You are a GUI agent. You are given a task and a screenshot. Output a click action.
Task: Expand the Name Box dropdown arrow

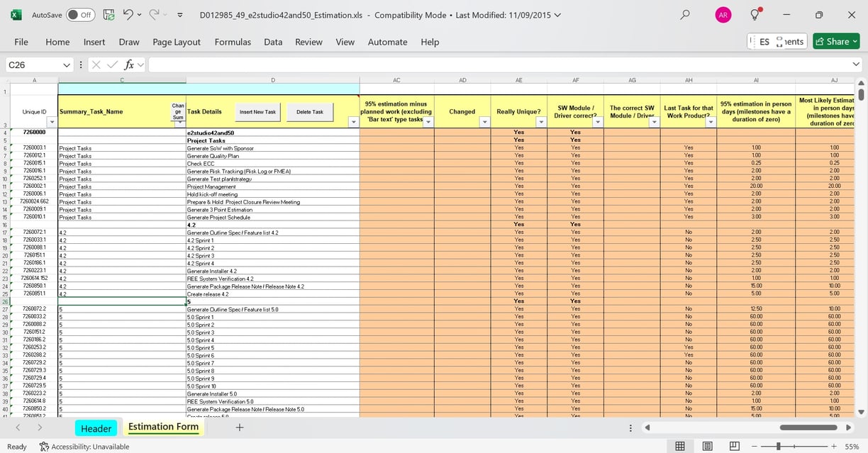67,65
